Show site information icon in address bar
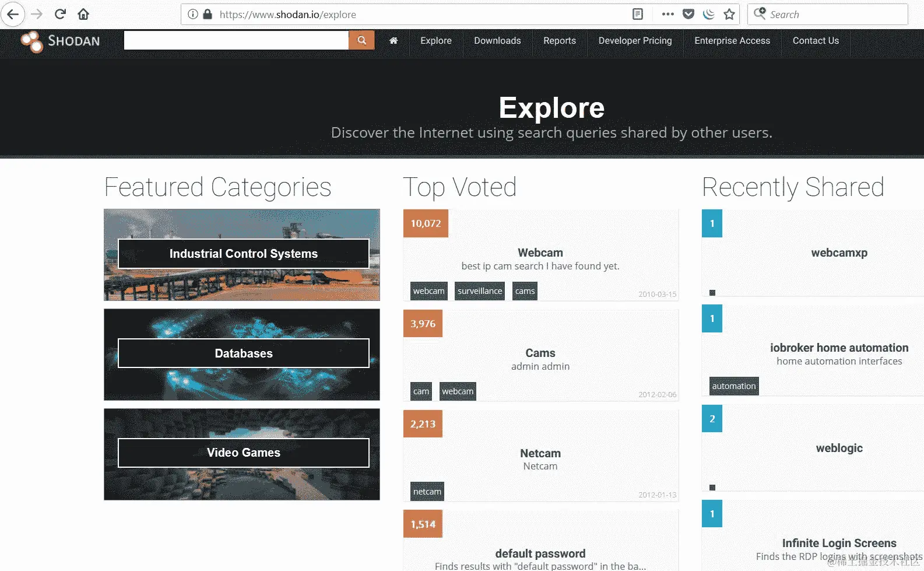Screen dimensions: 924x571 coord(193,14)
